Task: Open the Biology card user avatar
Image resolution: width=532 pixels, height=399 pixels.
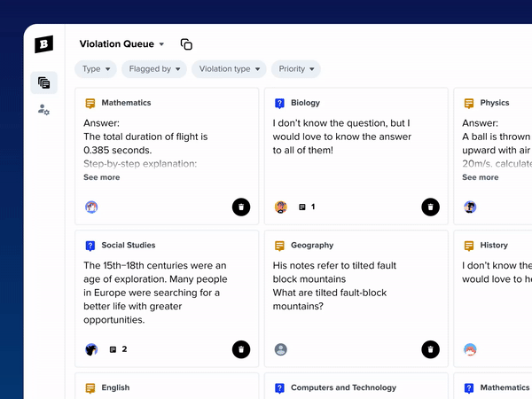Action: click(x=280, y=207)
